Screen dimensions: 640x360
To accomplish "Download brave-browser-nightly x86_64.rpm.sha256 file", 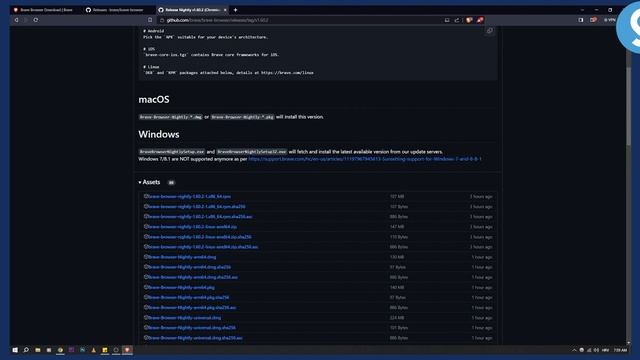I will (x=197, y=207).
